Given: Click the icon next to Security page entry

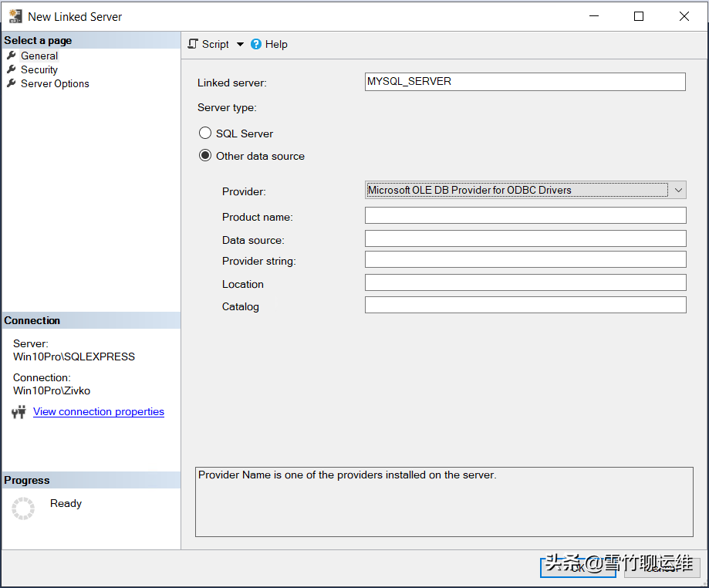Looking at the screenshot, I should point(11,69).
